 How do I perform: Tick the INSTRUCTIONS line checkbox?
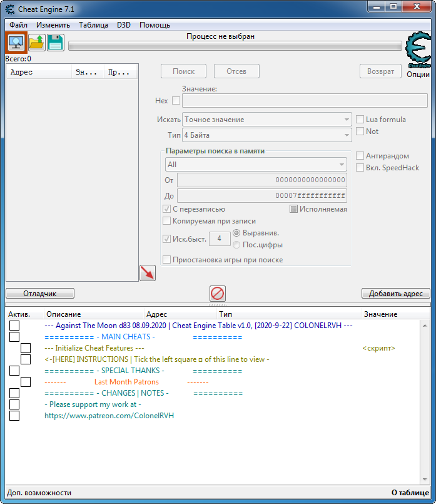click(26, 359)
